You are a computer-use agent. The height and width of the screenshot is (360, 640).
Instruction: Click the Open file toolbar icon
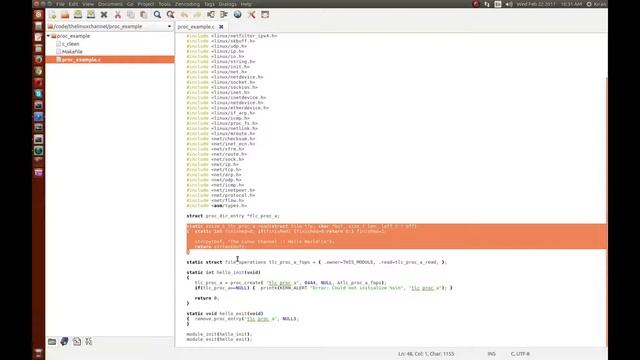click(65, 15)
